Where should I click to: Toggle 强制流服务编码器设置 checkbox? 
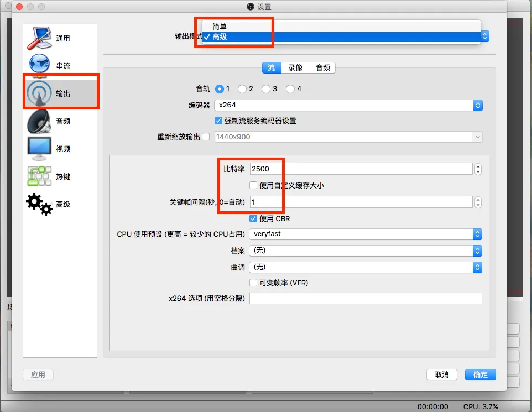(x=218, y=121)
